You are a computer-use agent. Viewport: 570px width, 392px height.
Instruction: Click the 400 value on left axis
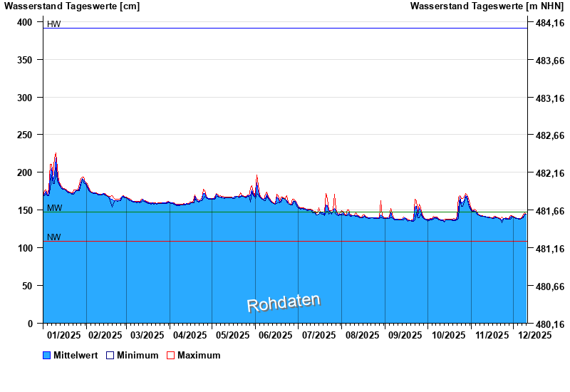(x=25, y=22)
